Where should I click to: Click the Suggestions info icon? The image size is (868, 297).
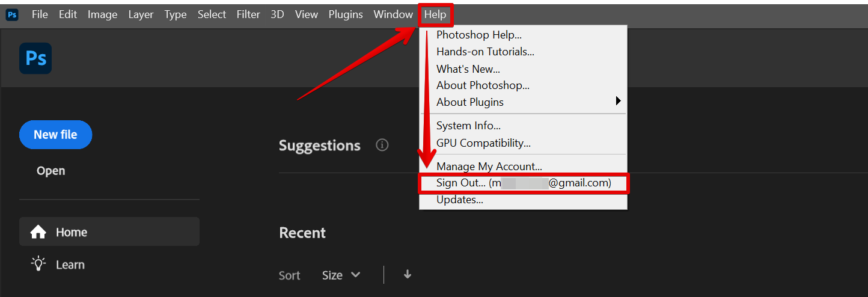pos(382,145)
